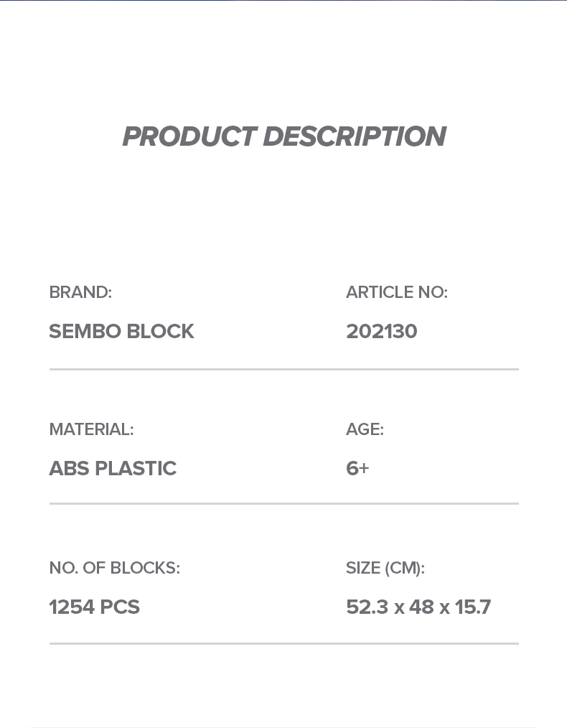Click the 6+ age value
The width and height of the screenshot is (567, 728).
point(357,468)
